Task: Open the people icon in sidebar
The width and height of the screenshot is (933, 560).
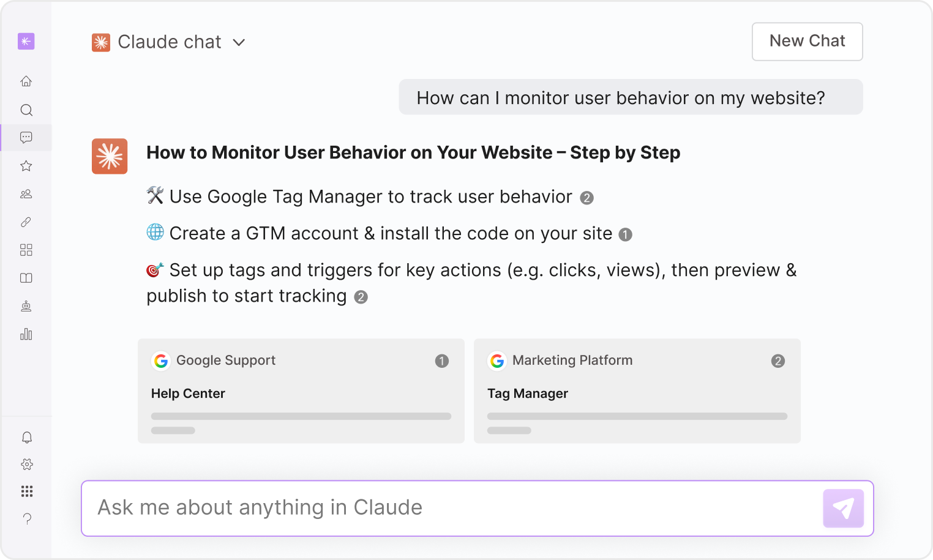Action: click(x=26, y=194)
